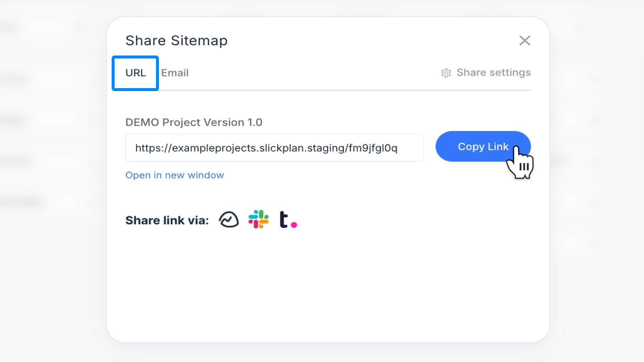
Task: Click the Copy Link button
Action: tap(483, 146)
